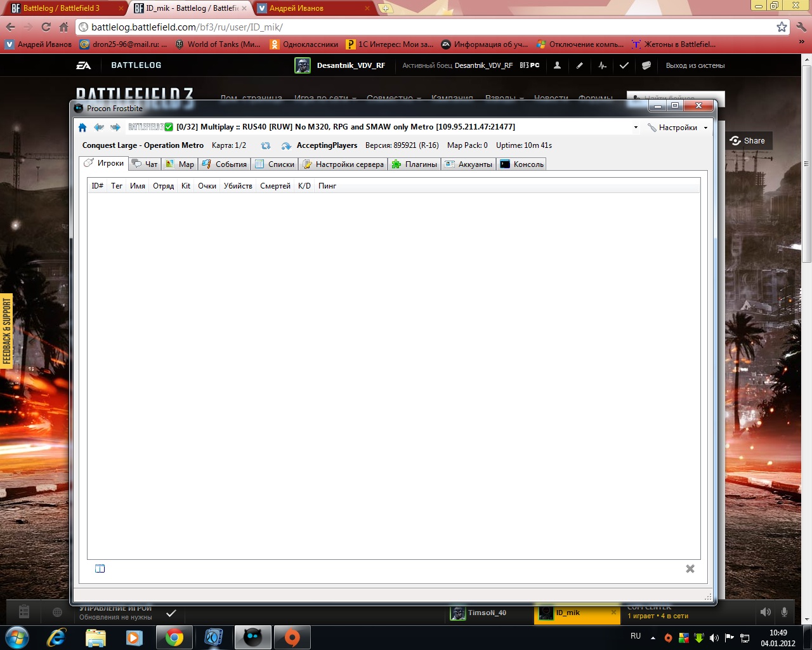Open Chrome wrench settings menu

[x=801, y=27]
